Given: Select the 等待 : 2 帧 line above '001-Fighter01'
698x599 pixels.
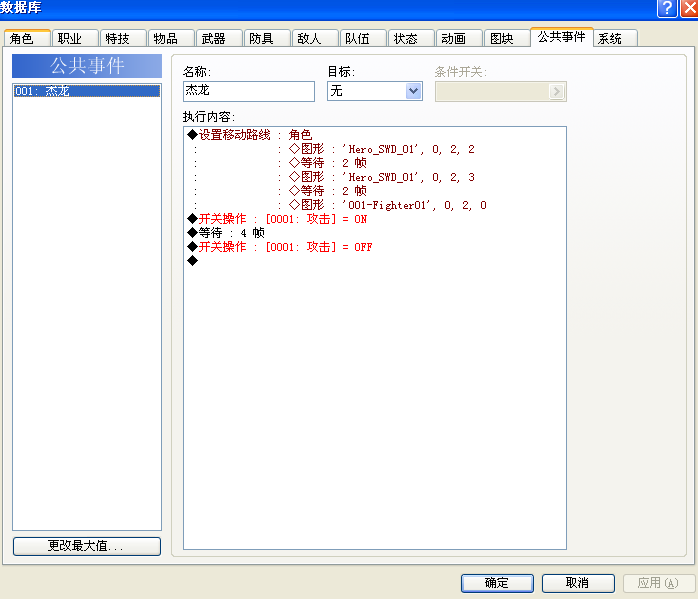Looking at the screenshot, I should point(374,191).
